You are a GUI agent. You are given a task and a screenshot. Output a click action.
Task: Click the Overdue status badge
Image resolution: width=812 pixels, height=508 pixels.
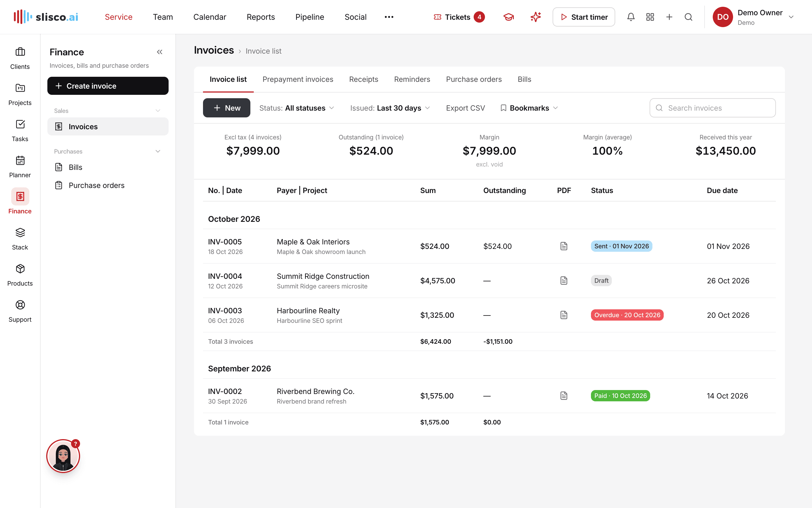(627, 315)
